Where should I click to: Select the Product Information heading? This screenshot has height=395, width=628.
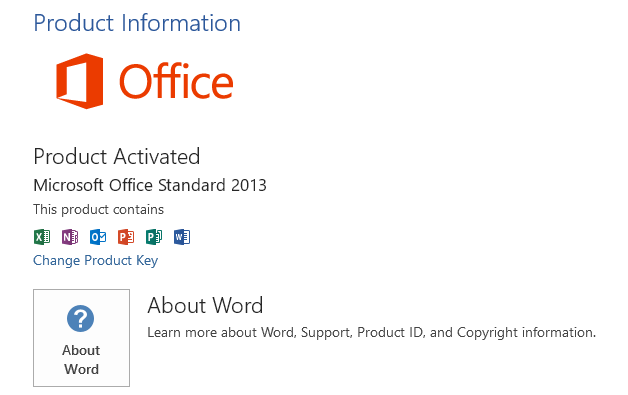pos(137,23)
